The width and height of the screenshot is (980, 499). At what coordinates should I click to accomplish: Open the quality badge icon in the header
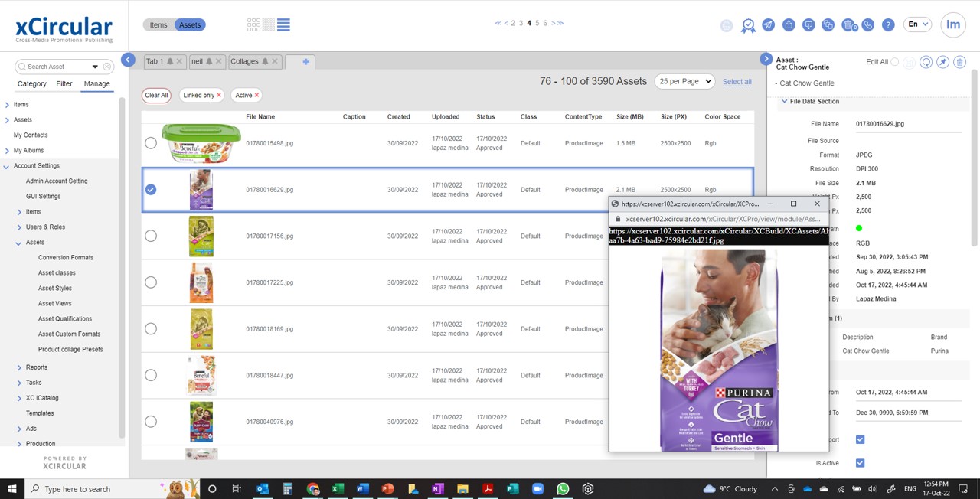[x=748, y=25]
